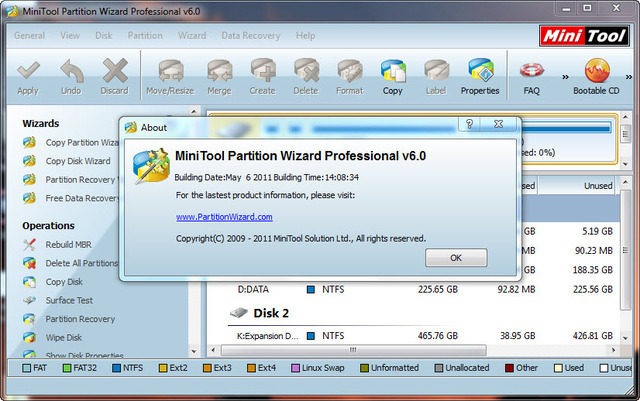Viewport: 640px width, 401px height.
Task: Click the About dialog help question mark
Action: tap(469, 124)
